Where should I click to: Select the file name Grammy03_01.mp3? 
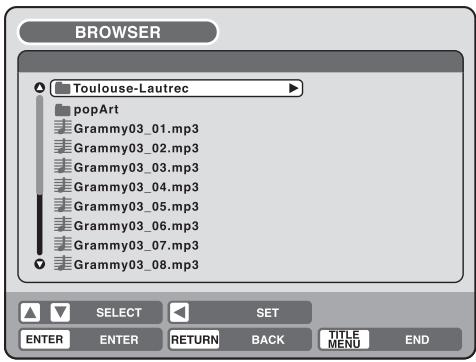(x=136, y=129)
